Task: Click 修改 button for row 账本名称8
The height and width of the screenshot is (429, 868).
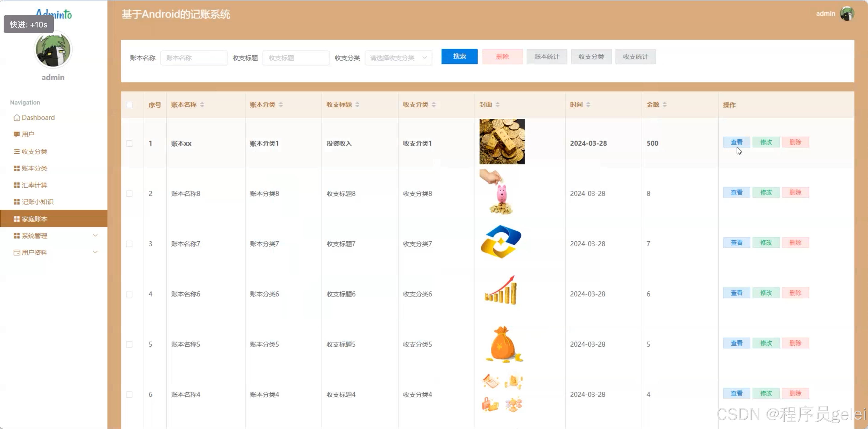Action: click(x=766, y=192)
